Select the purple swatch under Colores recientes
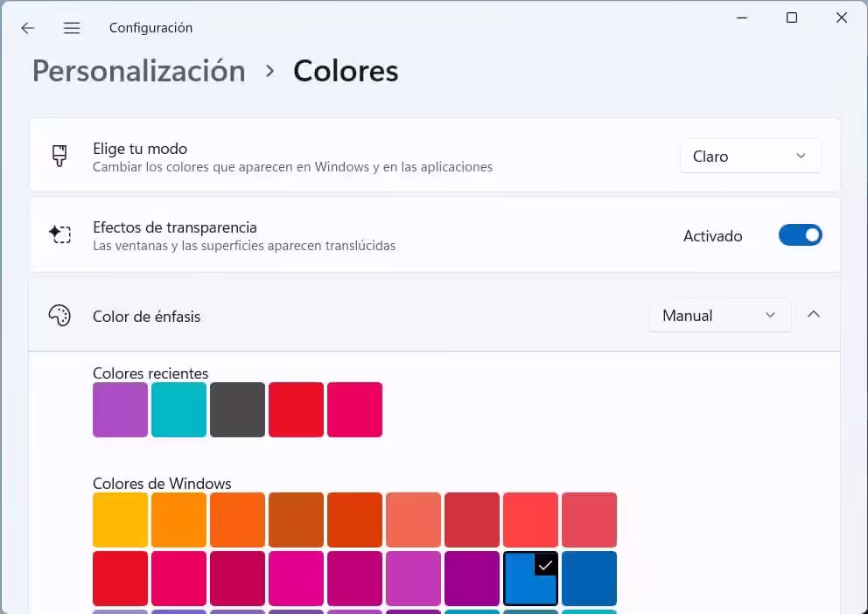868x614 pixels. (120, 409)
